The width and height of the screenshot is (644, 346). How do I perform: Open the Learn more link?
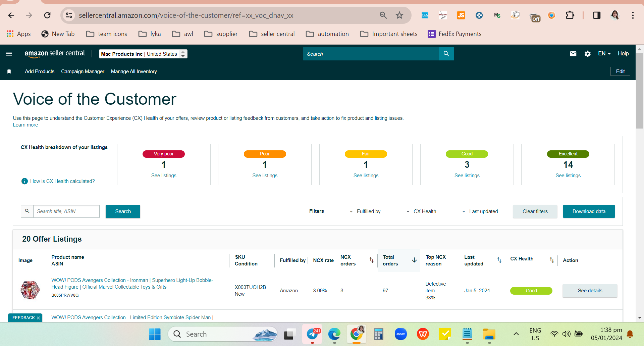(x=25, y=125)
